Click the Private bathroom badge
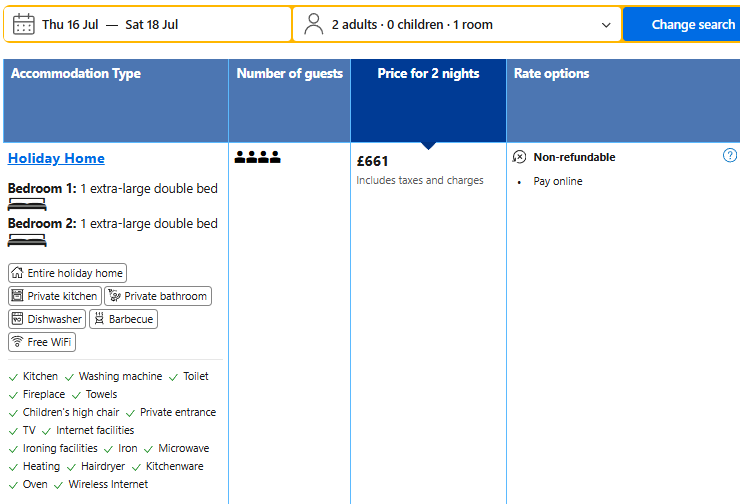740x504 pixels. (158, 296)
